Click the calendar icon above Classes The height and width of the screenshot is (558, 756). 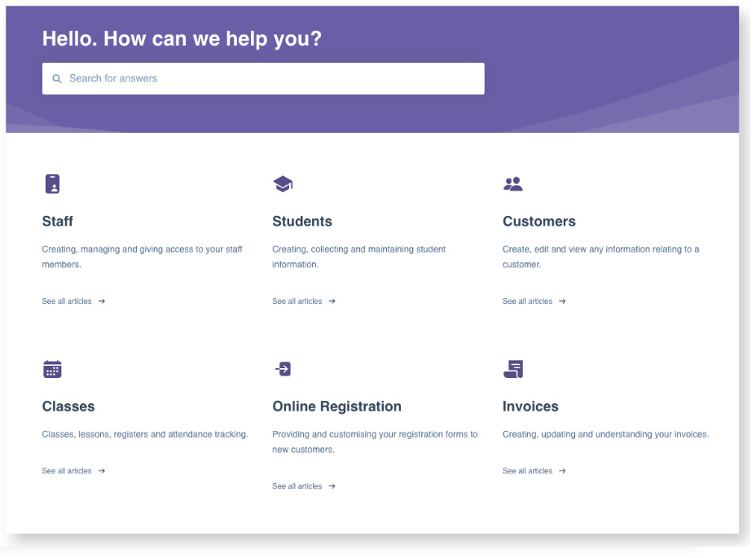tap(52, 369)
